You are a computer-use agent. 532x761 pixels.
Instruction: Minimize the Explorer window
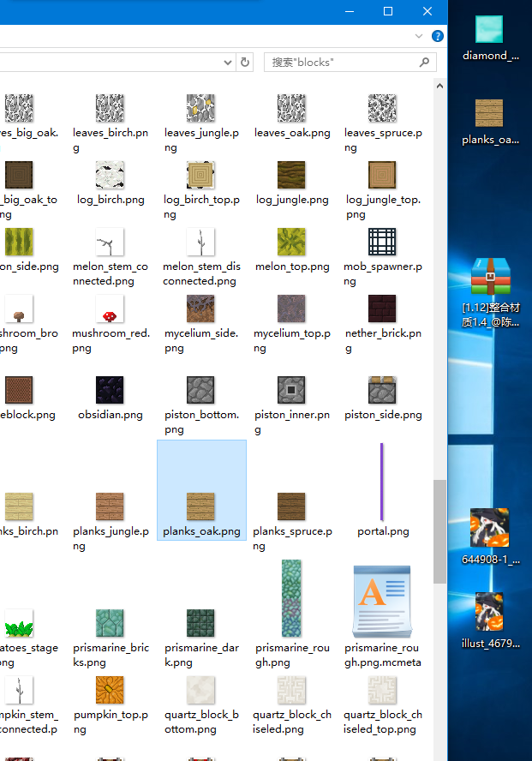coord(350,11)
